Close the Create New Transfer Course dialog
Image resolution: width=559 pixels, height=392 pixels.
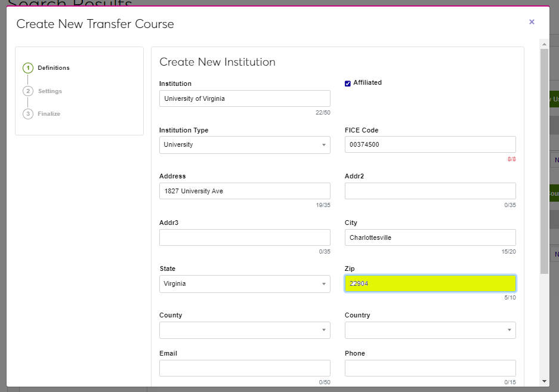pyautogui.click(x=532, y=22)
